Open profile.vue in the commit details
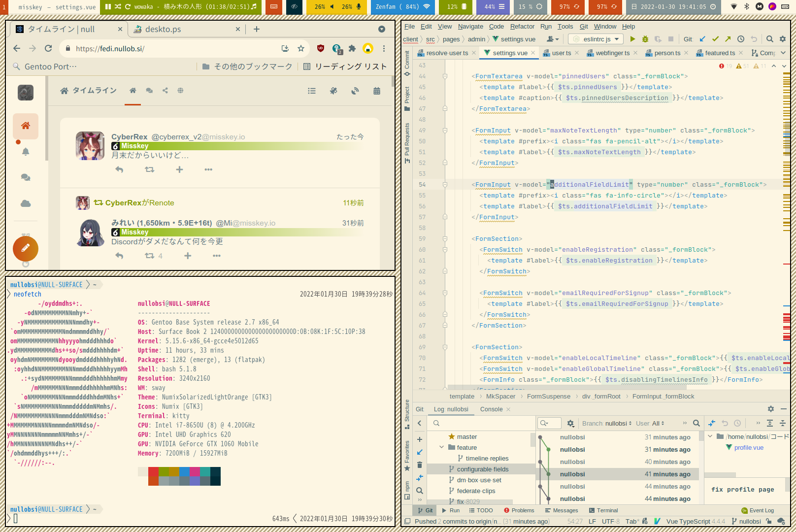The height and width of the screenshot is (532, 796). [x=748, y=447]
